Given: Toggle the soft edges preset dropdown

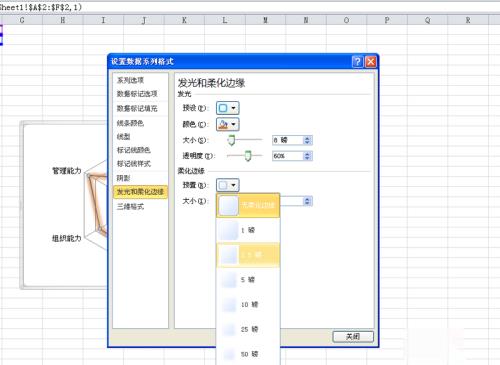Looking at the screenshot, I should point(228,185).
